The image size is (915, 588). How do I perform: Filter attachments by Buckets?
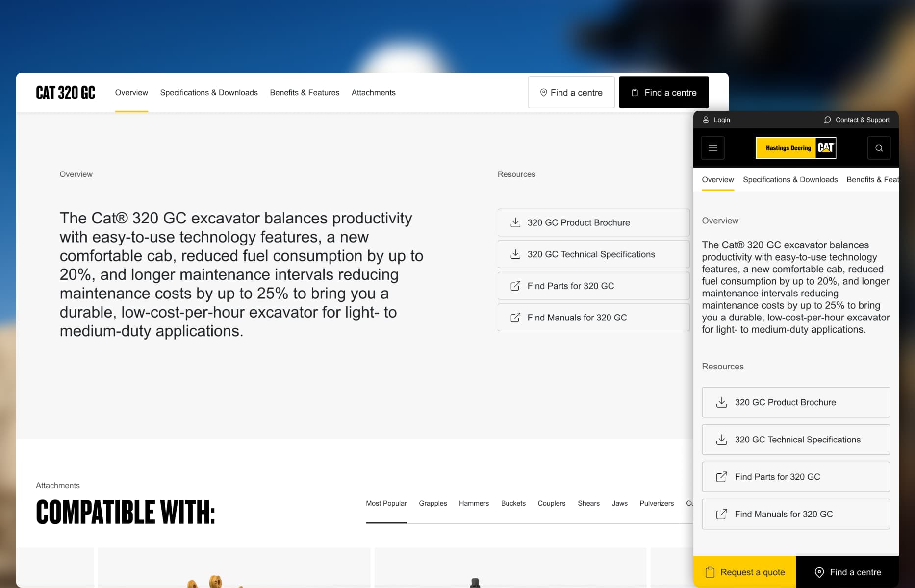click(x=513, y=503)
